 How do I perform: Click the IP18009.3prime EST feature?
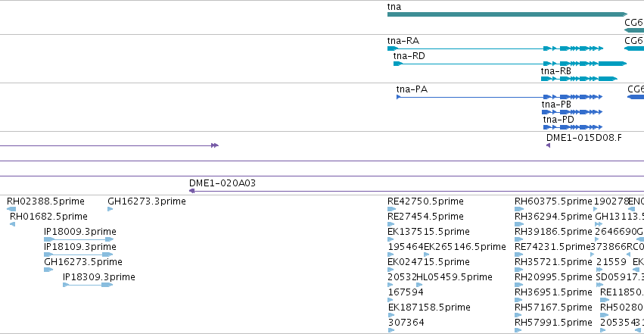tap(79, 239)
